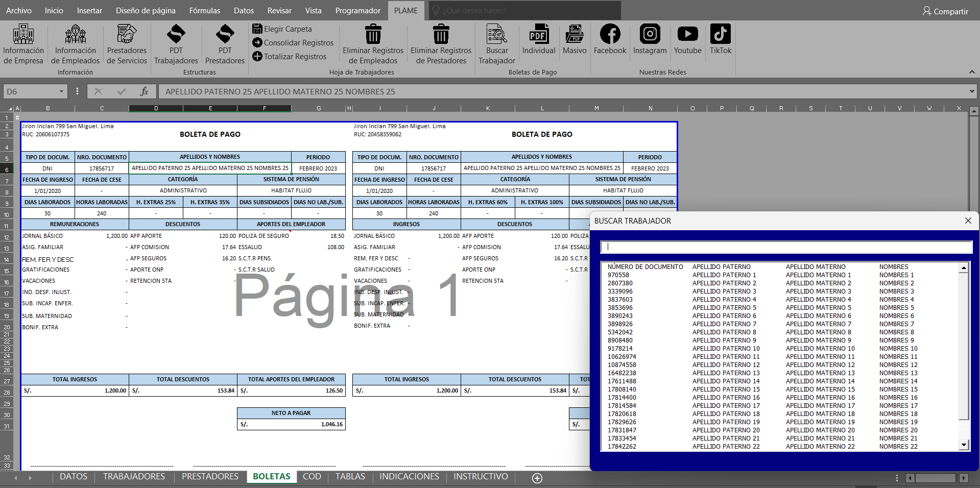Open the PRESTADORES sheet tab
Screen dimensions: 980x488
210,476
